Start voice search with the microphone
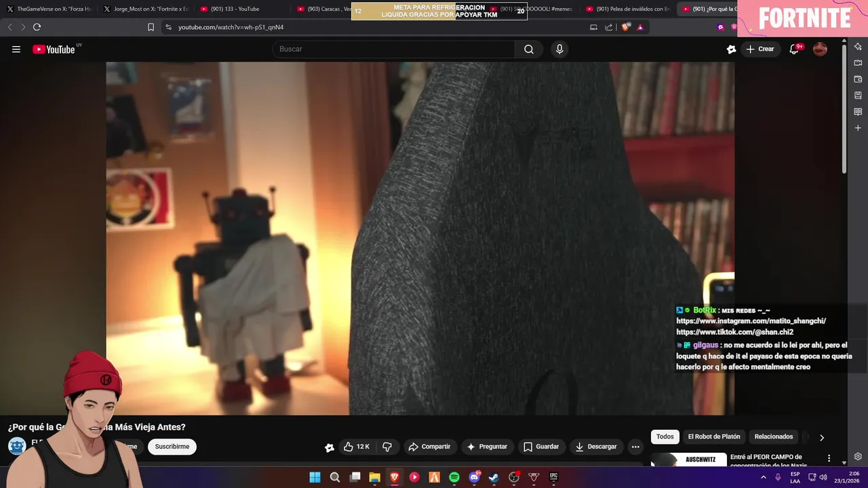 click(x=559, y=49)
